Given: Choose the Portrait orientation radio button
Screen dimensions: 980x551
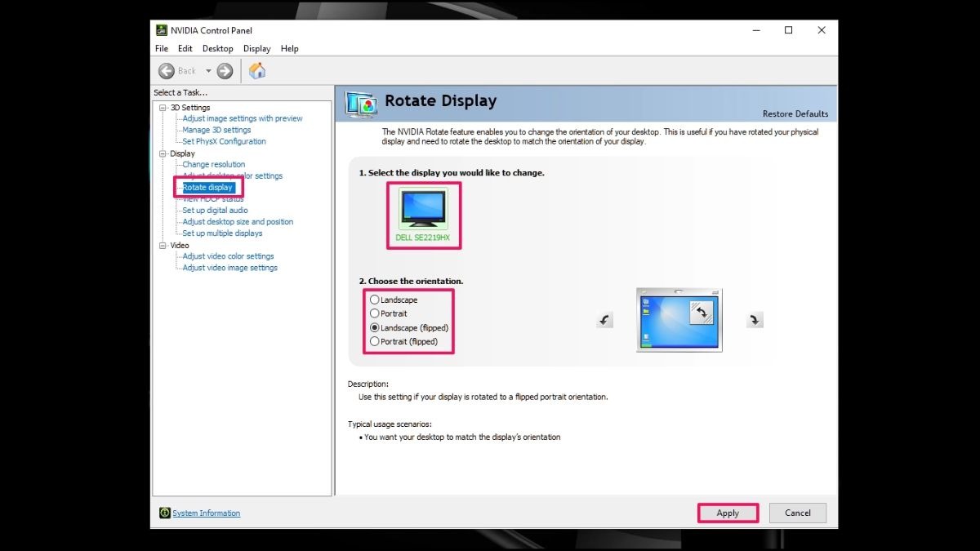Looking at the screenshot, I should coord(375,313).
